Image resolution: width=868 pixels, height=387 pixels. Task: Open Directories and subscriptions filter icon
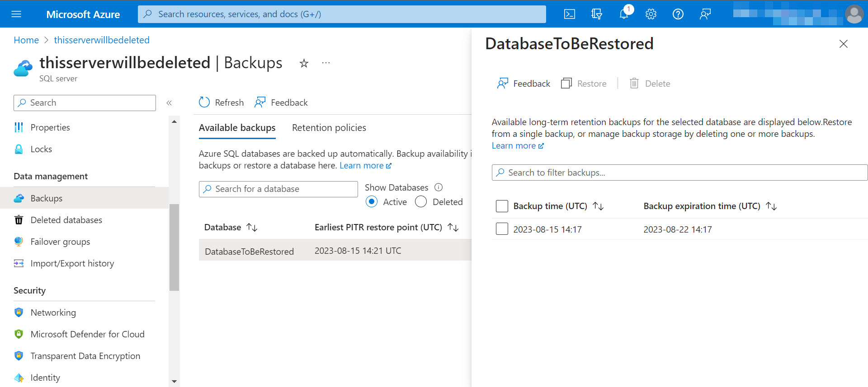pos(597,14)
